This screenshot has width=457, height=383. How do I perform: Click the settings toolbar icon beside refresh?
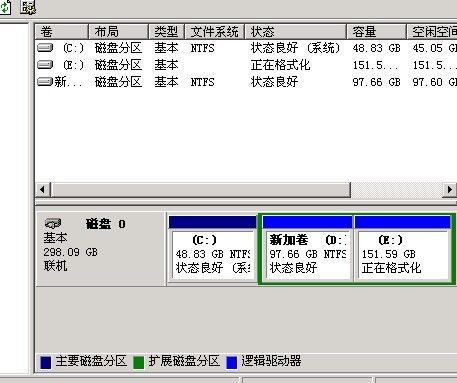(x=28, y=7)
